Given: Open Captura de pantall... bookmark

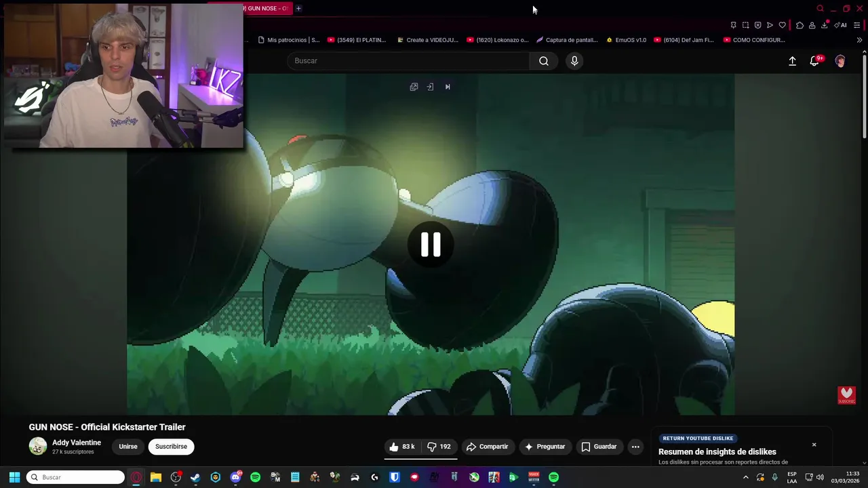Looking at the screenshot, I should tap(567, 40).
